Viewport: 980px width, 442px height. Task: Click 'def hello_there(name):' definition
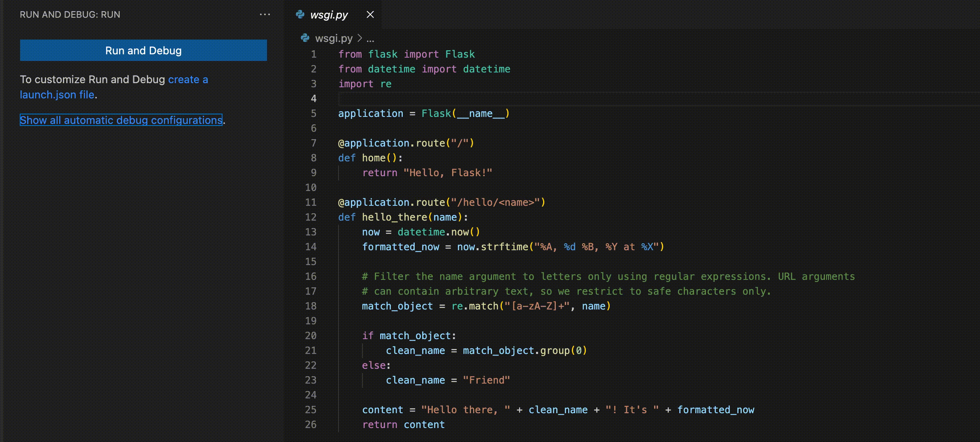[x=403, y=217]
